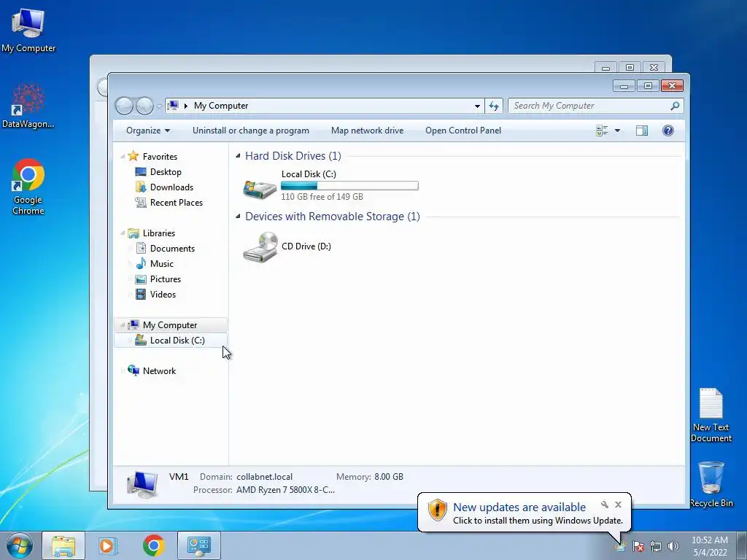Click the Libraries heading

click(x=158, y=233)
